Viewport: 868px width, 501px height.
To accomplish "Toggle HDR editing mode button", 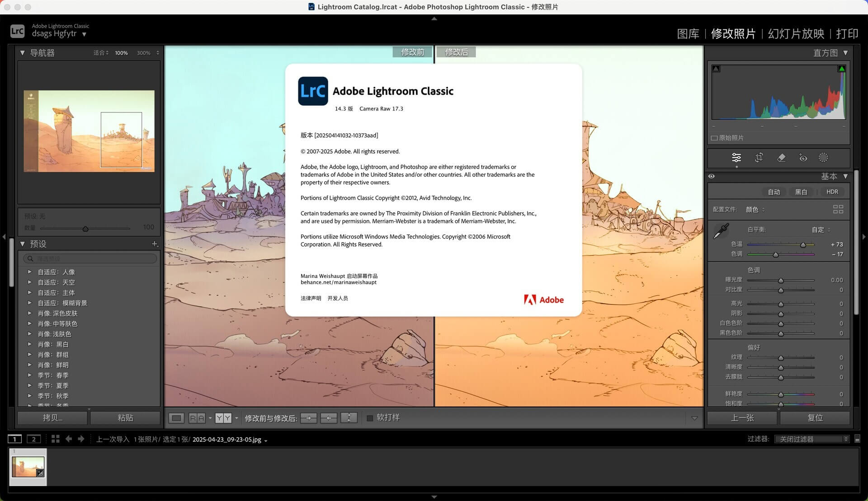I will 832,192.
